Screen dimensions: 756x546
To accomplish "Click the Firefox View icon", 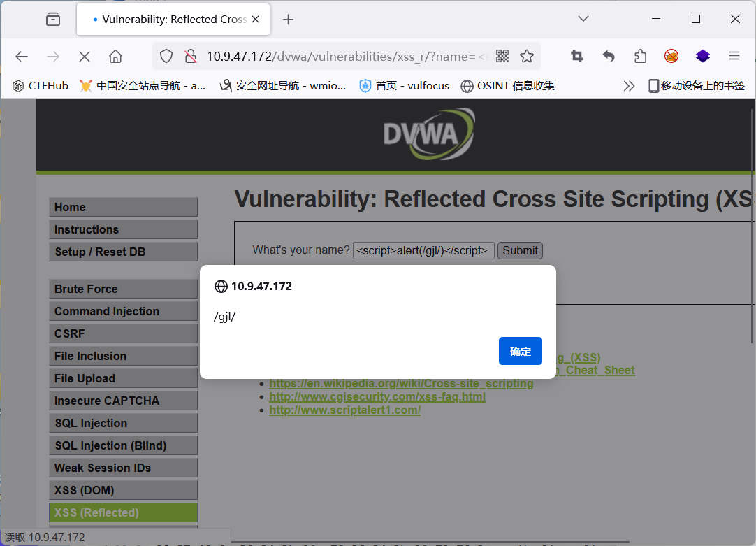I will coord(53,20).
